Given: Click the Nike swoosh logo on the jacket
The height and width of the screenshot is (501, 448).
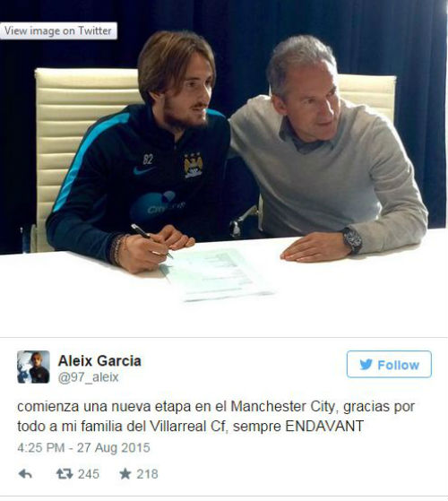Looking at the screenshot, I should coord(143,171).
